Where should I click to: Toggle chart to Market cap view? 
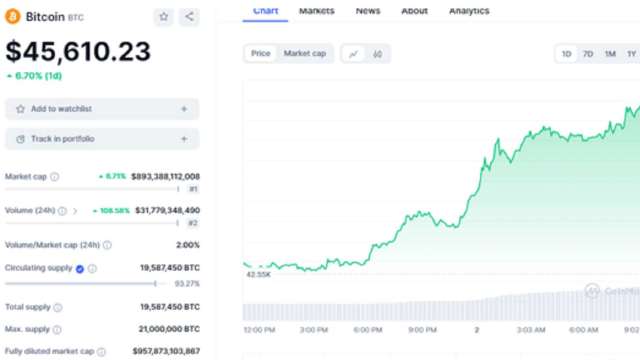coord(305,53)
